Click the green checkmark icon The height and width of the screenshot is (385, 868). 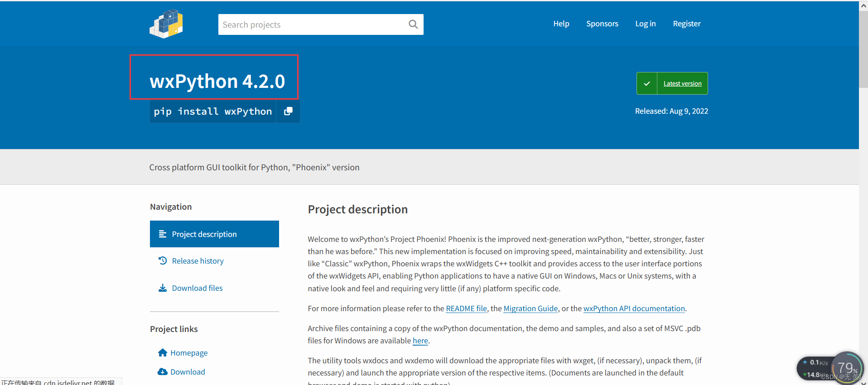pos(647,83)
